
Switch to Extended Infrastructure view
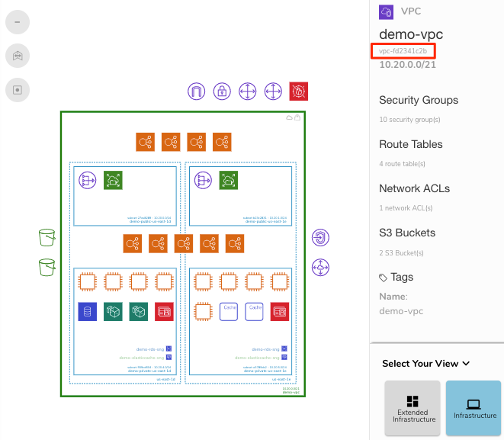click(x=413, y=408)
